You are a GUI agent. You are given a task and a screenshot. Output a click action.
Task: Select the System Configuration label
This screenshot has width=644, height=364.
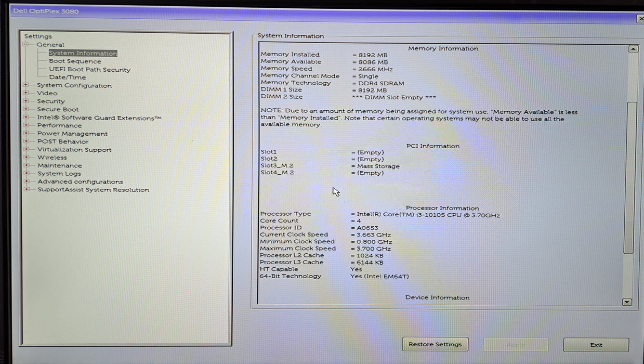[x=74, y=85]
